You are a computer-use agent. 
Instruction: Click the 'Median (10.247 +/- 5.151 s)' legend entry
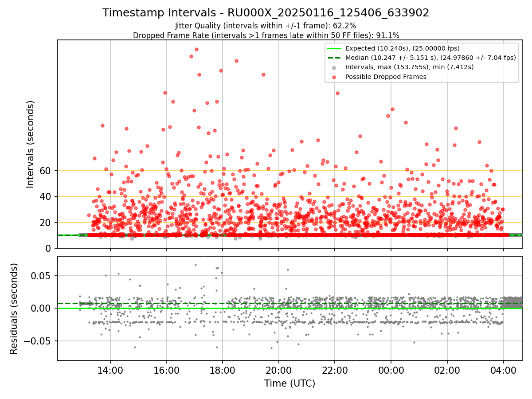pos(430,58)
